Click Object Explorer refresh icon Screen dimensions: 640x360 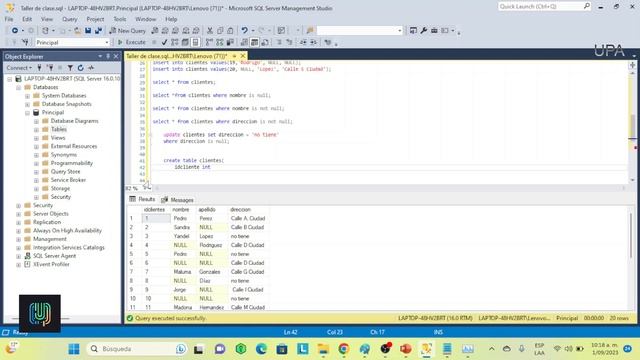pyautogui.click(x=80, y=68)
